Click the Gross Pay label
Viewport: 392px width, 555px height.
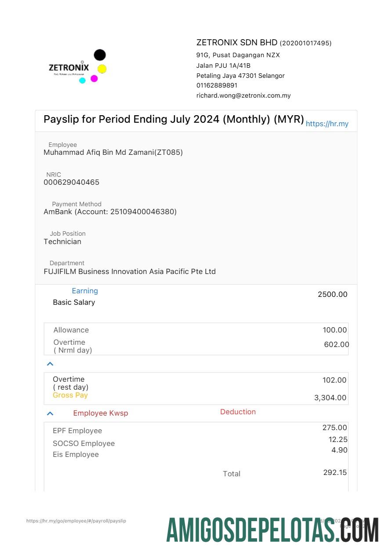pos(70,395)
